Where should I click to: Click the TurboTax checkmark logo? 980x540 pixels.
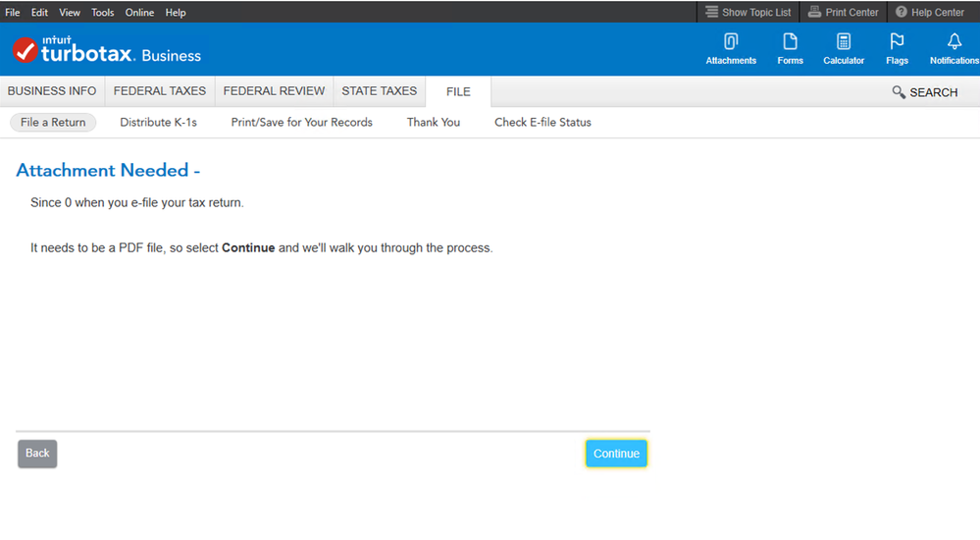[26, 51]
